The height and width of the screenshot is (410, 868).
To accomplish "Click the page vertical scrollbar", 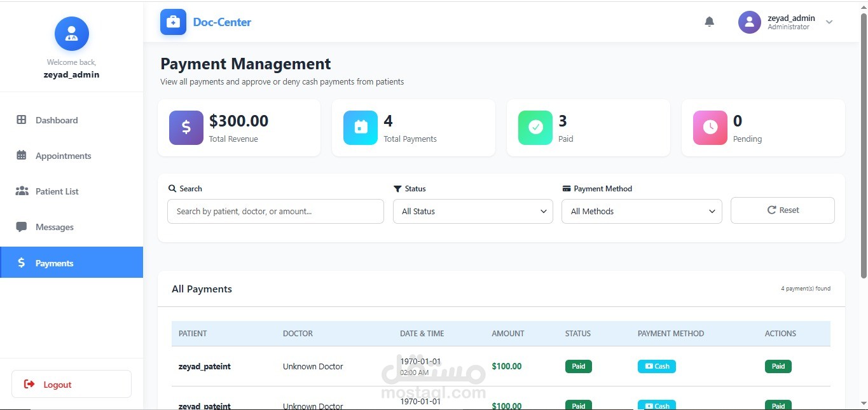I will pos(864,146).
